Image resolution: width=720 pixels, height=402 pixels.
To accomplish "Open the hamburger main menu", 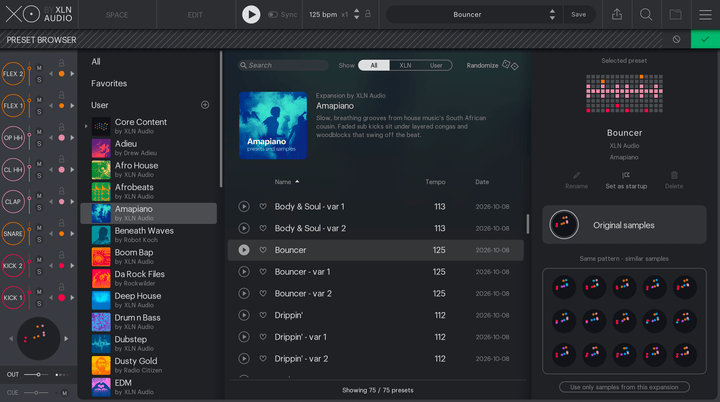I will pos(705,15).
